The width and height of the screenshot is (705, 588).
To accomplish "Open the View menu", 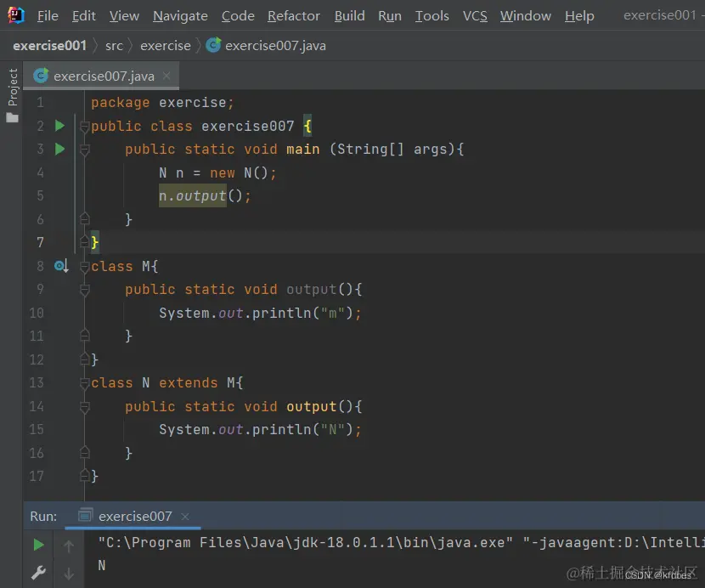I will click(124, 16).
